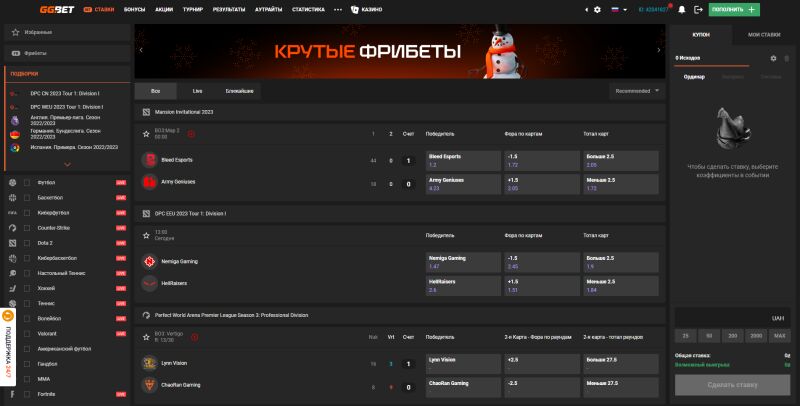The height and width of the screenshot is (406, 800).
Task: Open account settings gear in top bar
Action: point(597,10)
